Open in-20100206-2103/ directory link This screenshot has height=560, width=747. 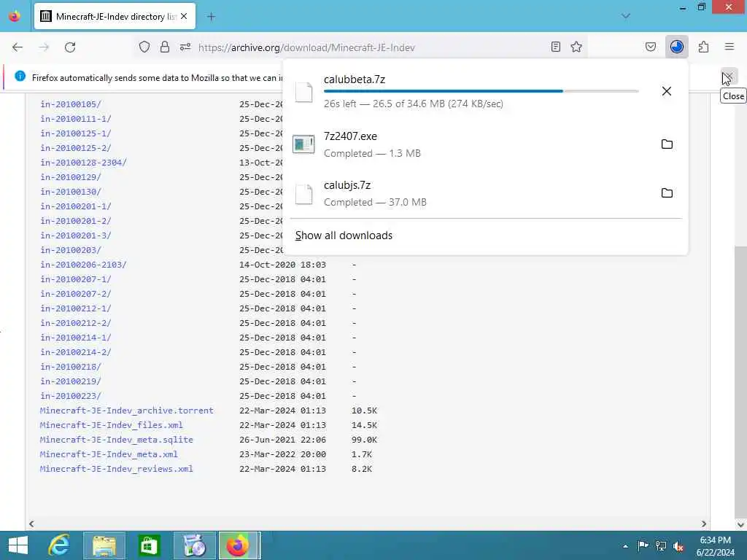83,264
